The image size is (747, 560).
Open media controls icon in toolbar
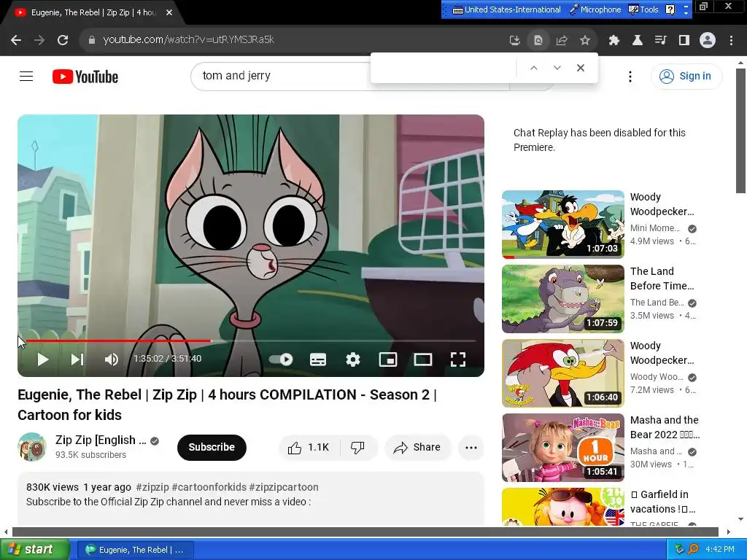(x=660, y=41)
